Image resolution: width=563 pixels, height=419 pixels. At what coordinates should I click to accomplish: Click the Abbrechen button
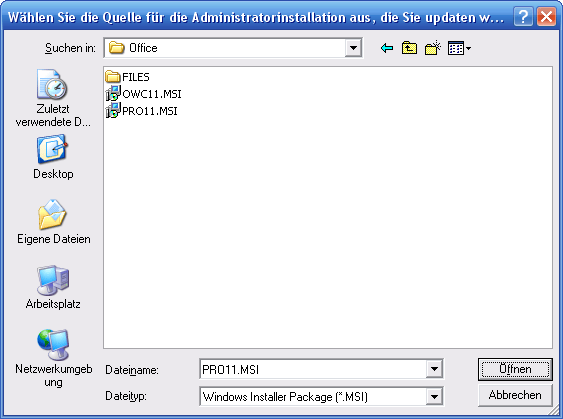coord(515,395)
